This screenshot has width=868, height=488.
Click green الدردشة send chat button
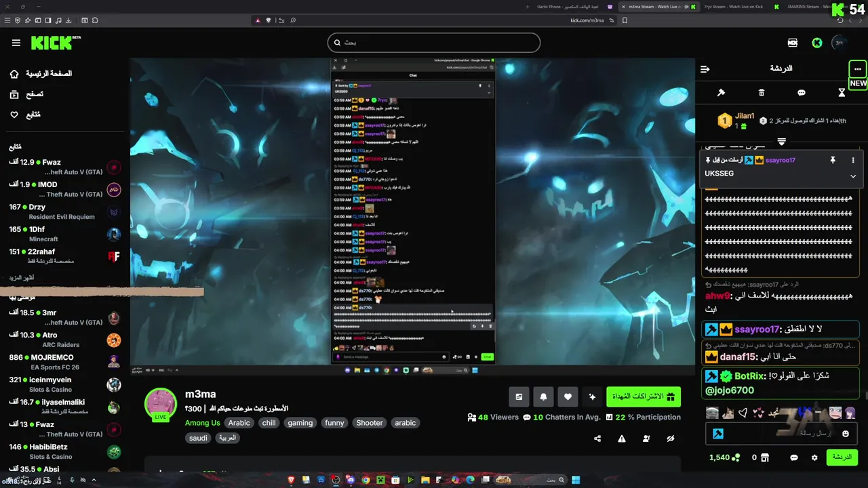point(842,457)
